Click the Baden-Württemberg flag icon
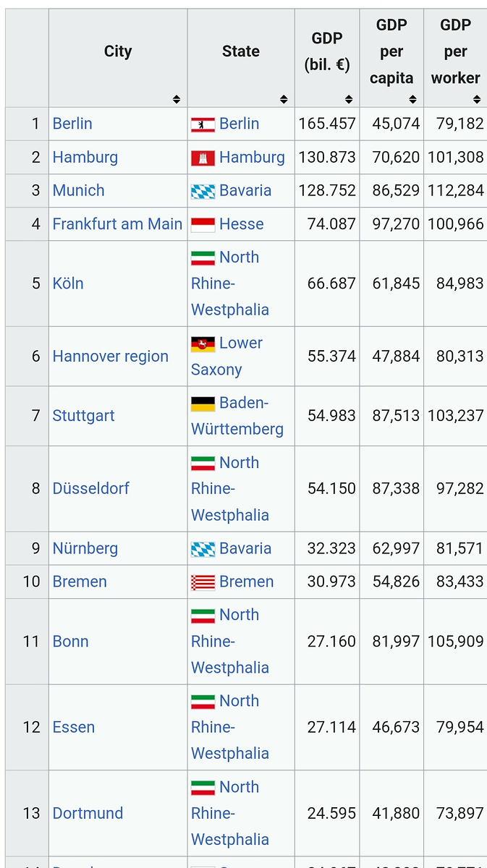This screenshot has width=487, height=868. point(203,403)
